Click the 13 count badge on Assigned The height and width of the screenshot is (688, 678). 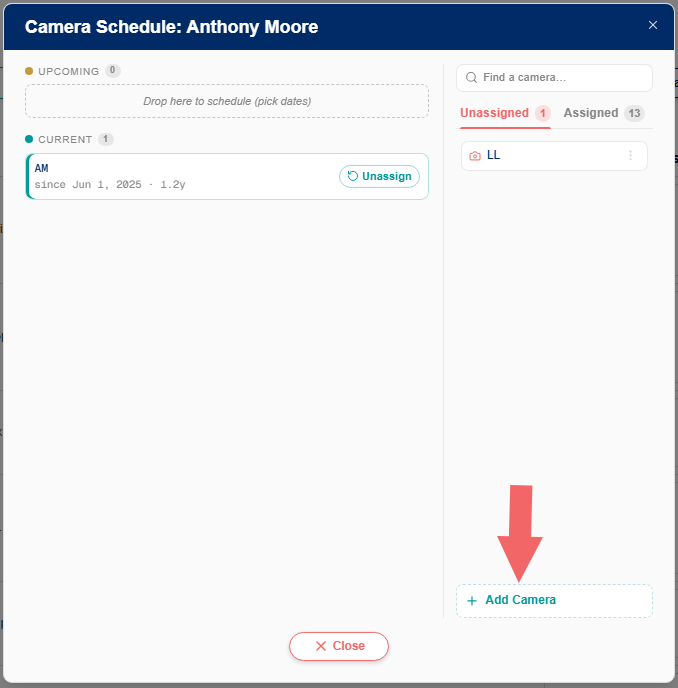634,113
